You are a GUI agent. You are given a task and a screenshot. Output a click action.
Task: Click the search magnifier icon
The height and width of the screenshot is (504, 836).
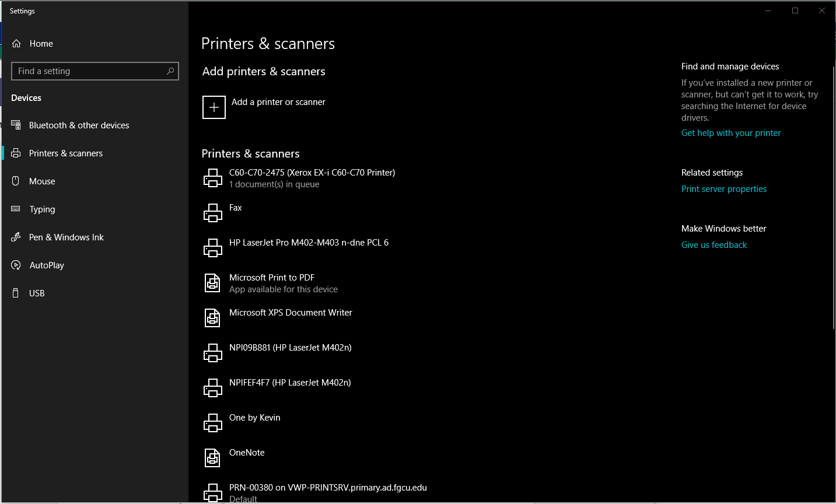[x=170, y=71]
